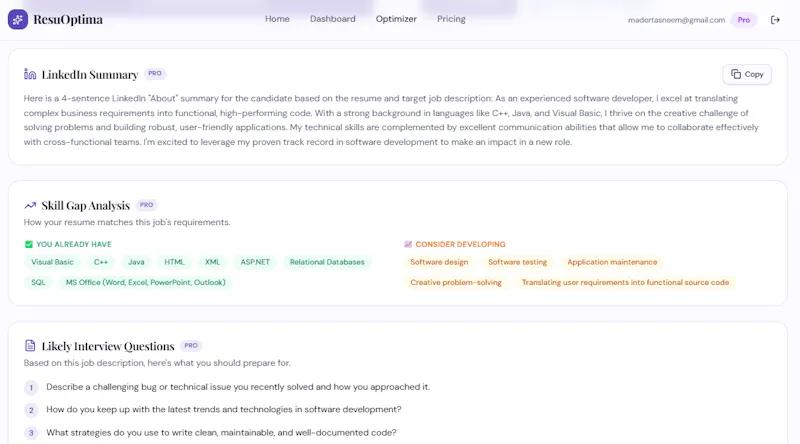Open the Dashboard tab
Viewport: 800px width, 444px height.
pyautogui.click(x=333, y=19)
